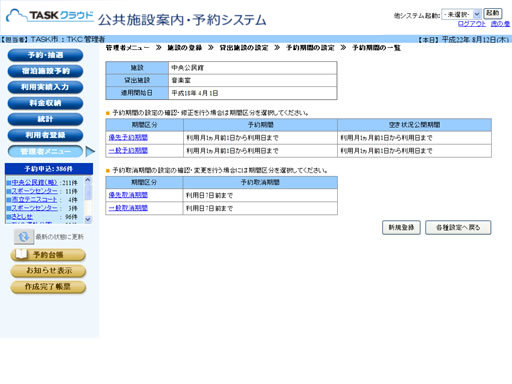Click the 利用日7日前まで cell in the 優先取消期間 row
512x384 pixels.
(260, 195)
